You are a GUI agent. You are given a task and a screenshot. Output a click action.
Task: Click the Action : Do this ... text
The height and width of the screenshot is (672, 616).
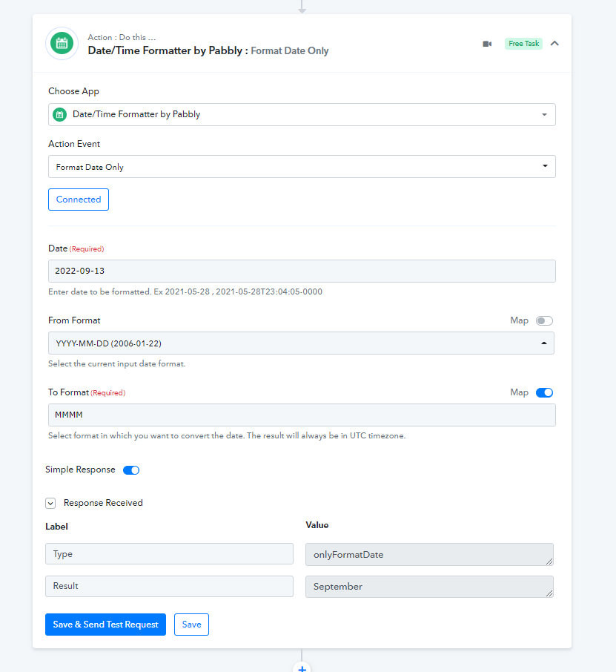122,37
